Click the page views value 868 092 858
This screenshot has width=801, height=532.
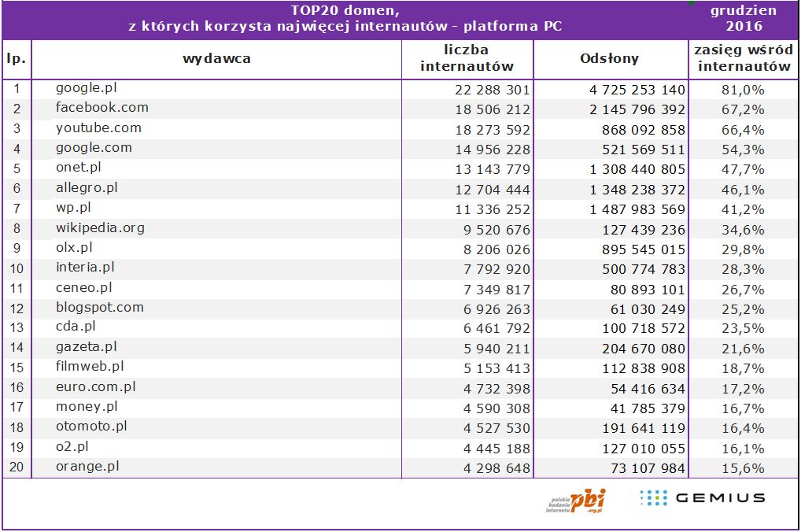[x=643, y=131]
